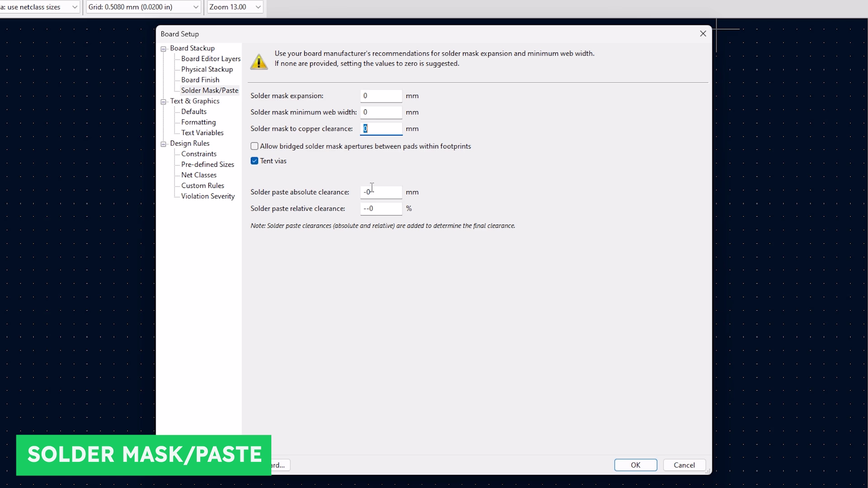Select Violation Severity settings

(x=208, y=196)
